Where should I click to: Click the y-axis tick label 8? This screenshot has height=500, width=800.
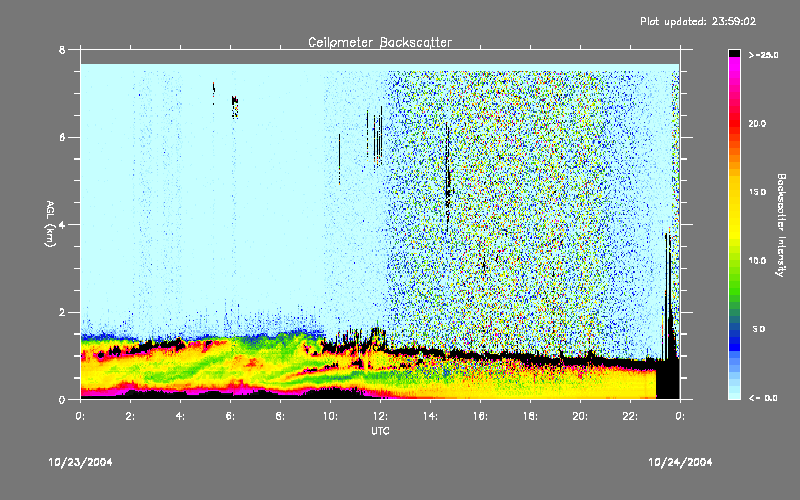pyautogui.click(x=62, y=50)
